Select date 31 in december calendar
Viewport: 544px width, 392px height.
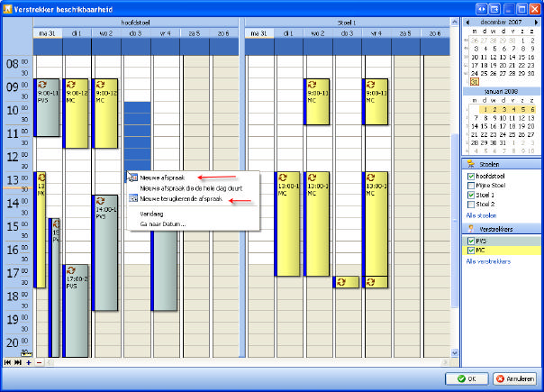point(475,83)
